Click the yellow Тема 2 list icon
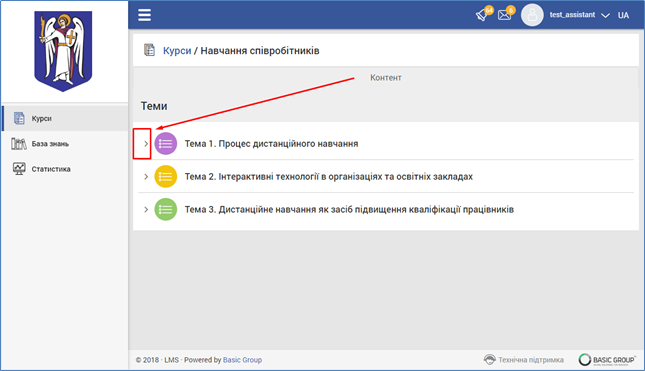The height and width of the screenshot is (371, 645). click(165, 176)
